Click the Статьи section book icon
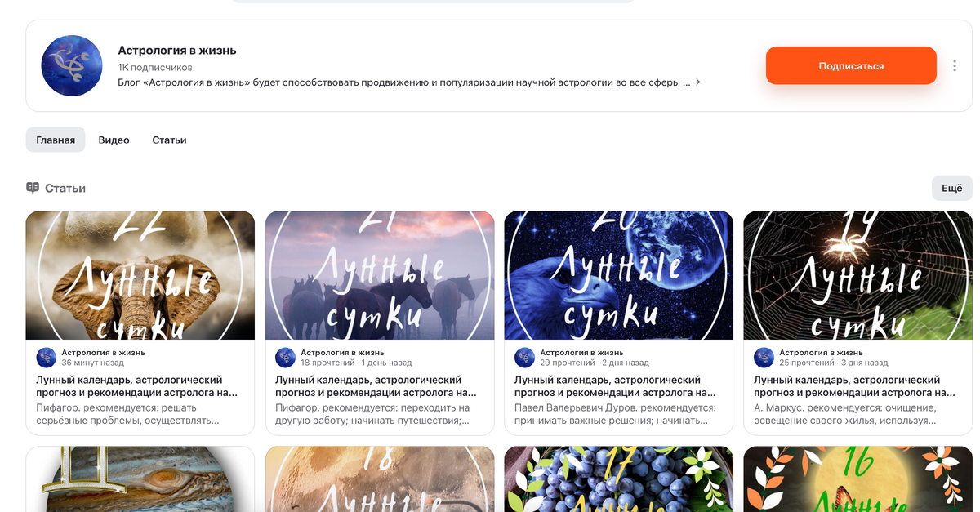This screenshot has width=980, height=512. click(x=33, y=188)
